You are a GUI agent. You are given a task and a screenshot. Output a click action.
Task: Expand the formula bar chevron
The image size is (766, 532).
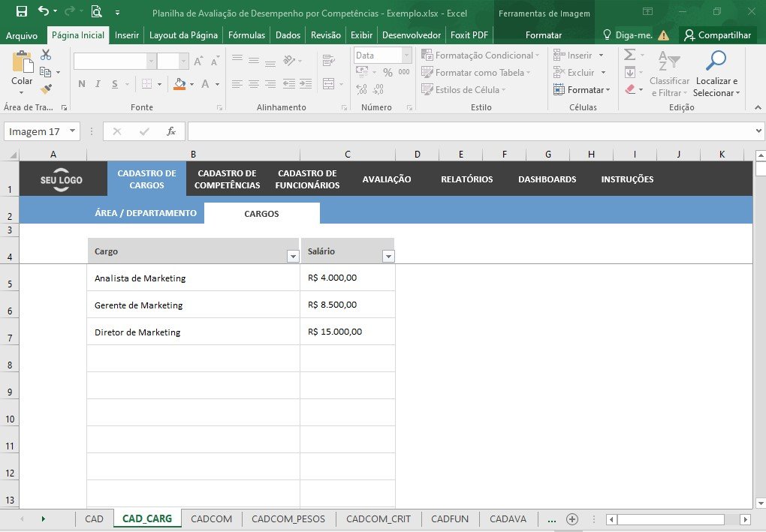(x=758, y=131)
